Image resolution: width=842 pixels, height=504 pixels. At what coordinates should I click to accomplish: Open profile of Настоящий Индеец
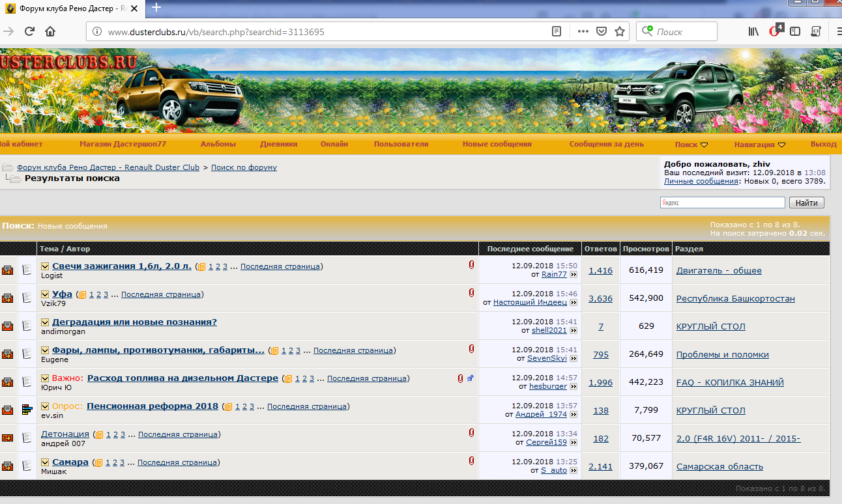[531, 302]
